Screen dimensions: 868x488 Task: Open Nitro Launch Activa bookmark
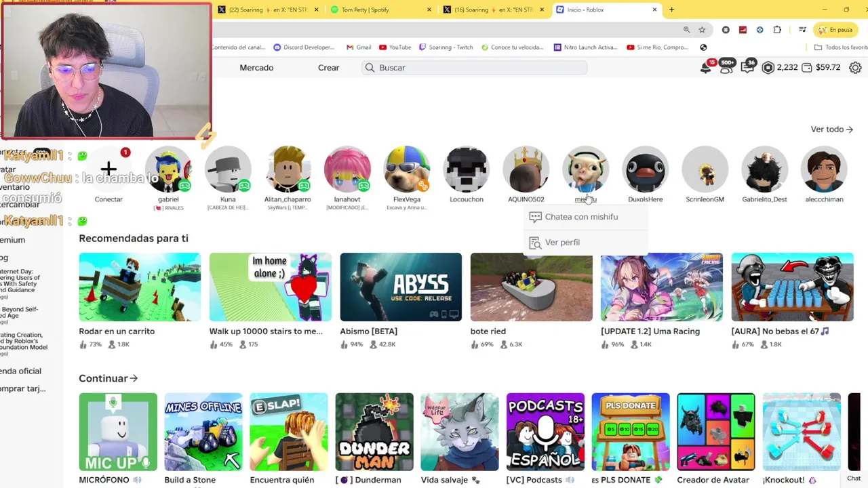[585, 47]
